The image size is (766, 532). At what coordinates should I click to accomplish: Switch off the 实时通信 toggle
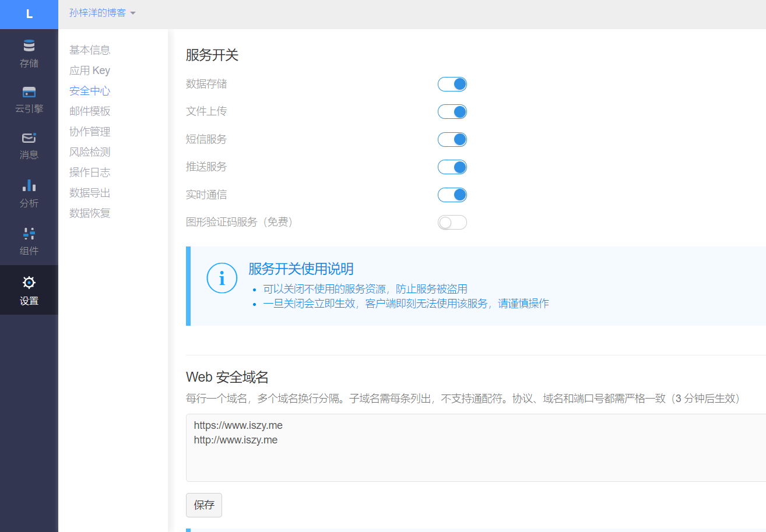pyautogui.click(x=452, y=195)
